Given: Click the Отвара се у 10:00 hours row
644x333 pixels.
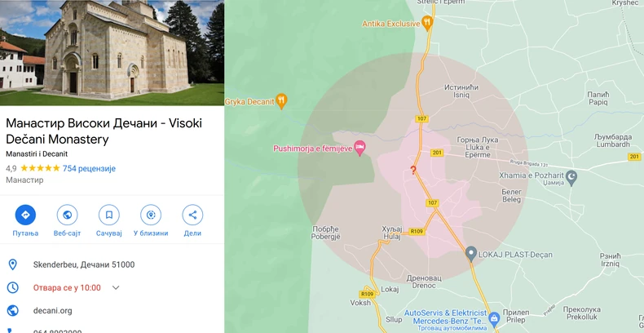Looking at the screenshot, I should [x=112, y=288].
